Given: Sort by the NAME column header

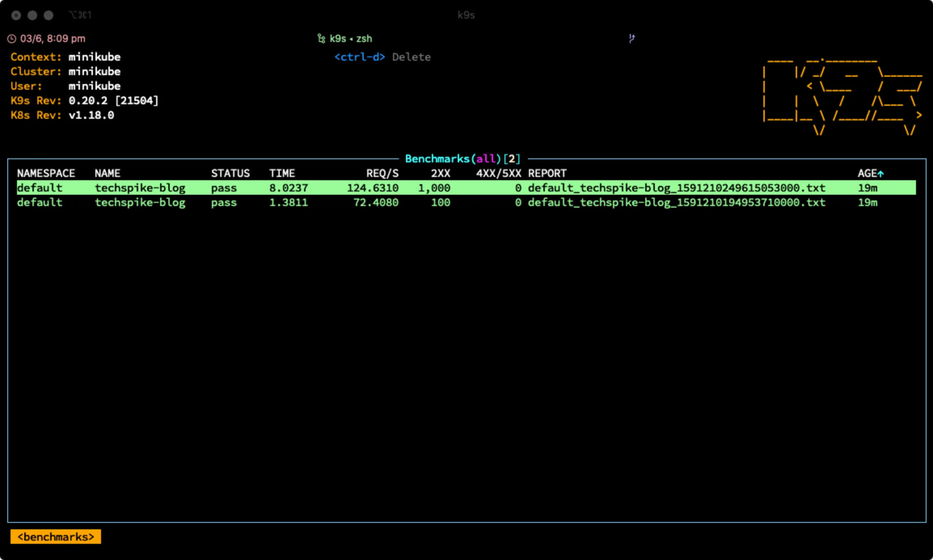Looking at the screenshot, I should (108, 173).
